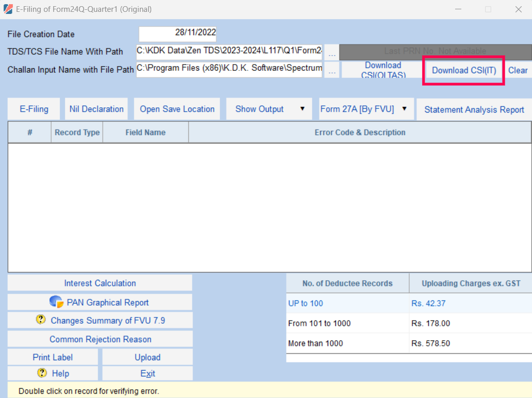532x398 pixels.
Task: Open the Show Output dropdown arrow
Action: (302, 108)
